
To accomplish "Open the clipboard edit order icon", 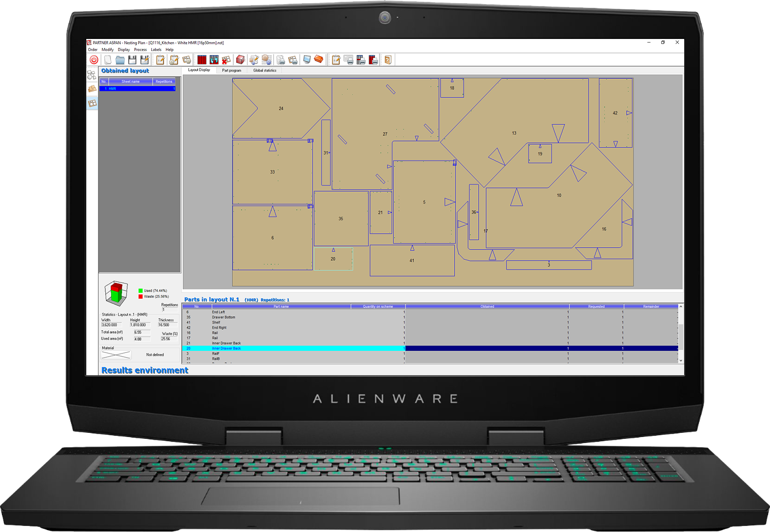I will click(x=160, y=60).
